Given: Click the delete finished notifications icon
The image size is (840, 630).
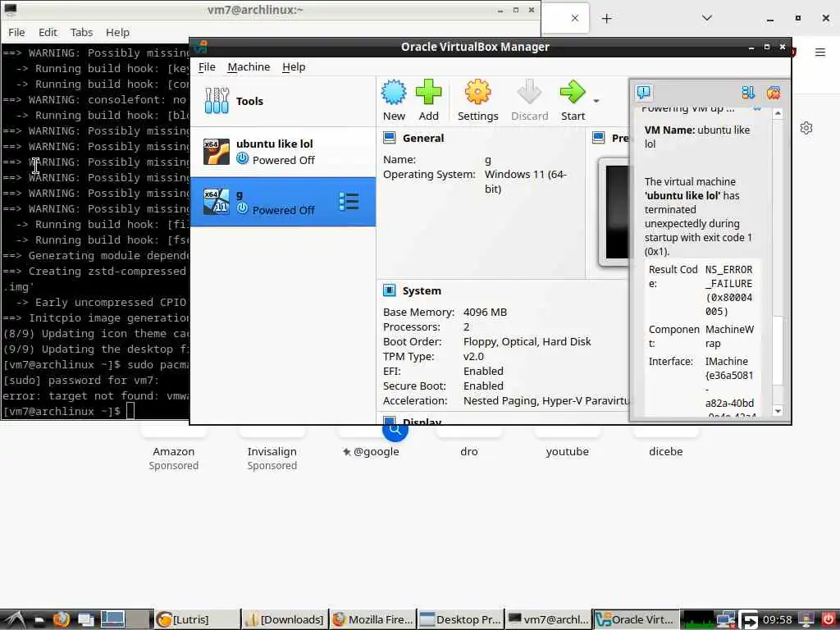Looking at the screenshot, I should point(773,93).
